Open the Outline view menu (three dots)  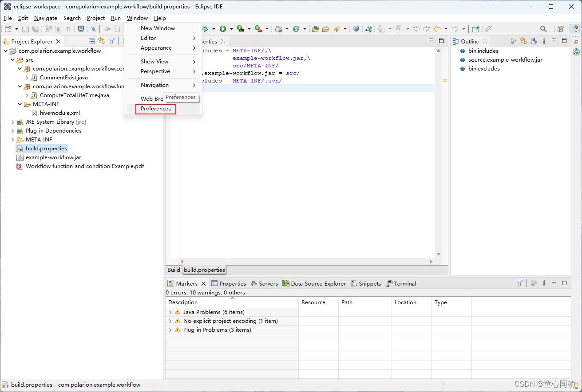[x=544, y=41]
